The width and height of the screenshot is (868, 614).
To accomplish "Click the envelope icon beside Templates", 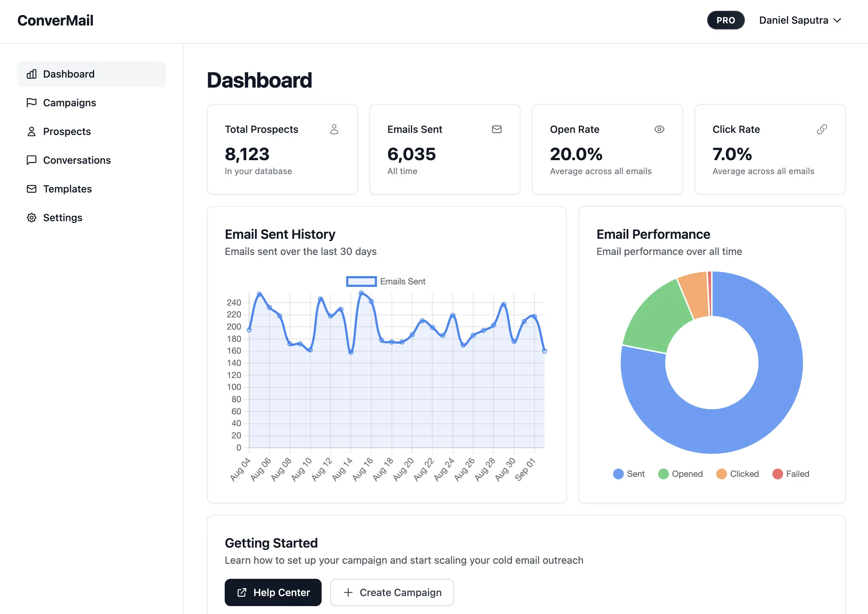I will click(x=32, y=189).
